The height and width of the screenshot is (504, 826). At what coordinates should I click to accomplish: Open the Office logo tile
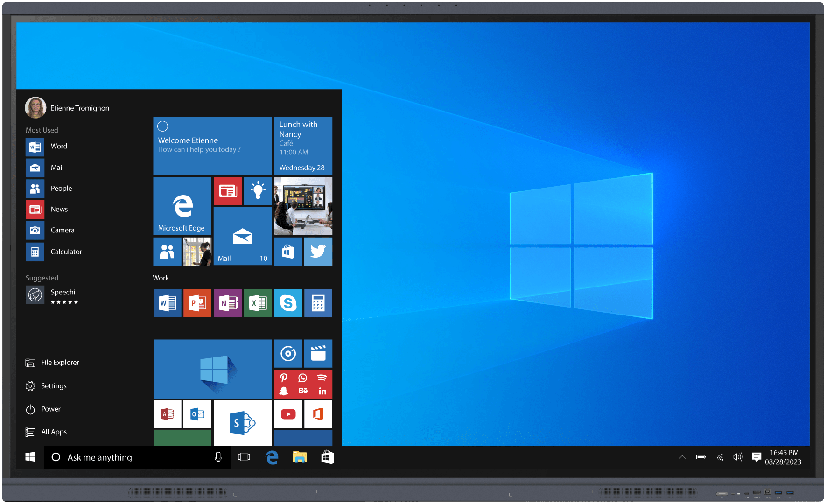coord(318,414)
